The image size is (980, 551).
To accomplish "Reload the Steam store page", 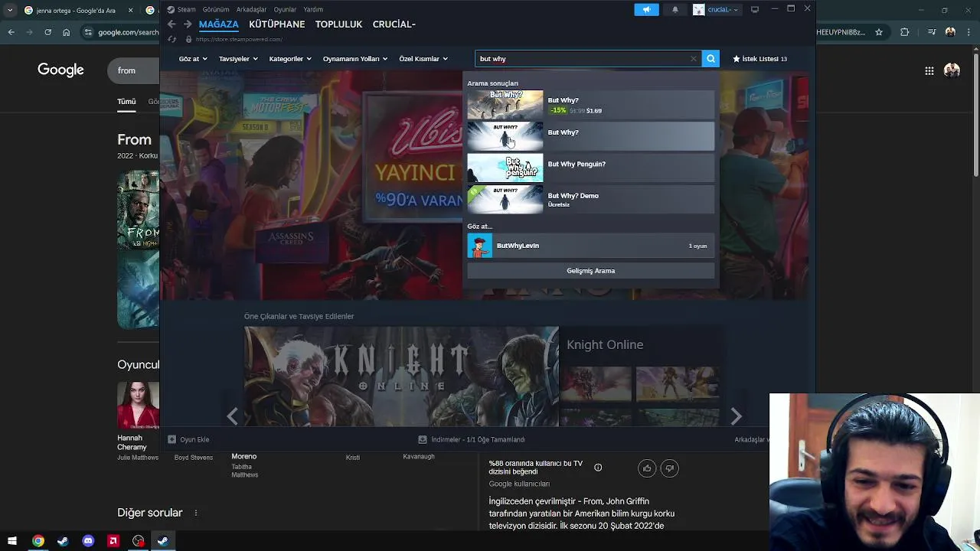I will click(x=171, y=39).
